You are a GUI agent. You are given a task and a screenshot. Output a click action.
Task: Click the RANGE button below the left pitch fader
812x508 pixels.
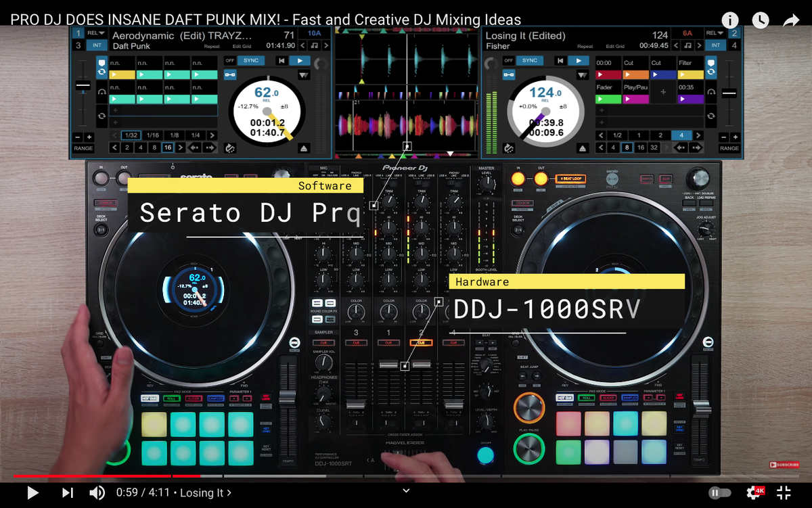coord(83,148)
